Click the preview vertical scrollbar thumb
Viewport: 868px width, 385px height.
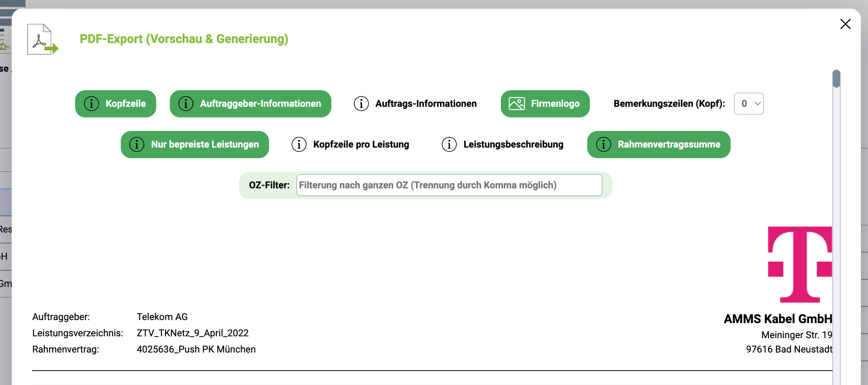coord(836,79)
